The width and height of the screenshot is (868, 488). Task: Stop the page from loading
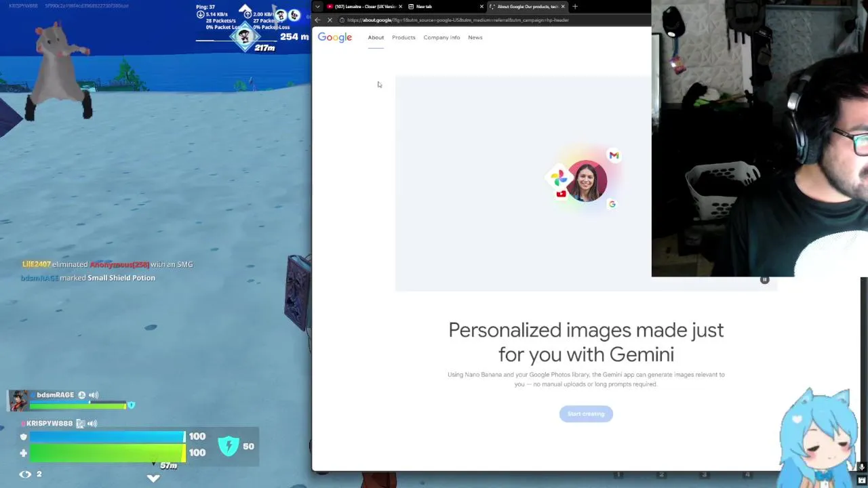(330, 20)
